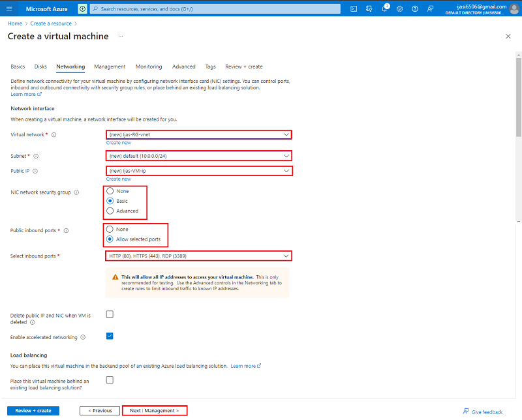Open the Help question mark menu
The height and width of the screenshot is (420, 522).
coord(415,8)
